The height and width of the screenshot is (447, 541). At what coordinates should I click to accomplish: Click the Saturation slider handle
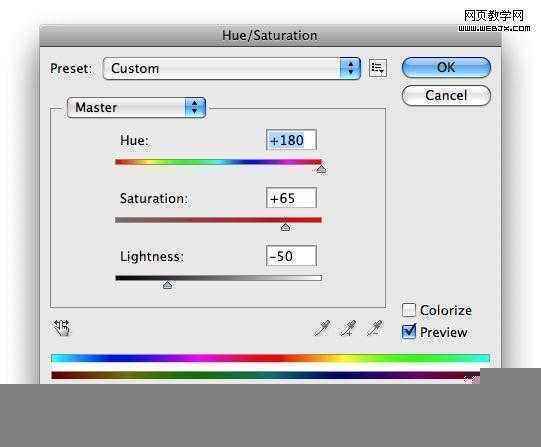(285, 227)
